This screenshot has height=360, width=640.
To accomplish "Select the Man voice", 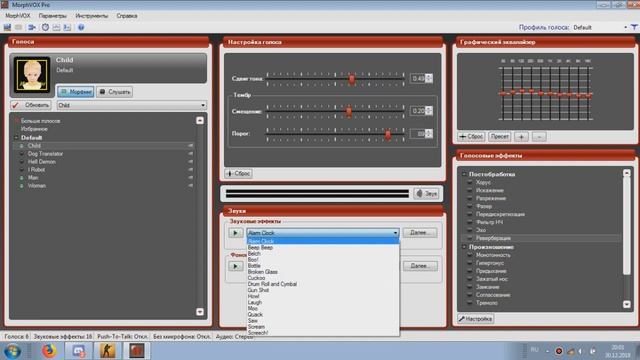I will (33, 178).
